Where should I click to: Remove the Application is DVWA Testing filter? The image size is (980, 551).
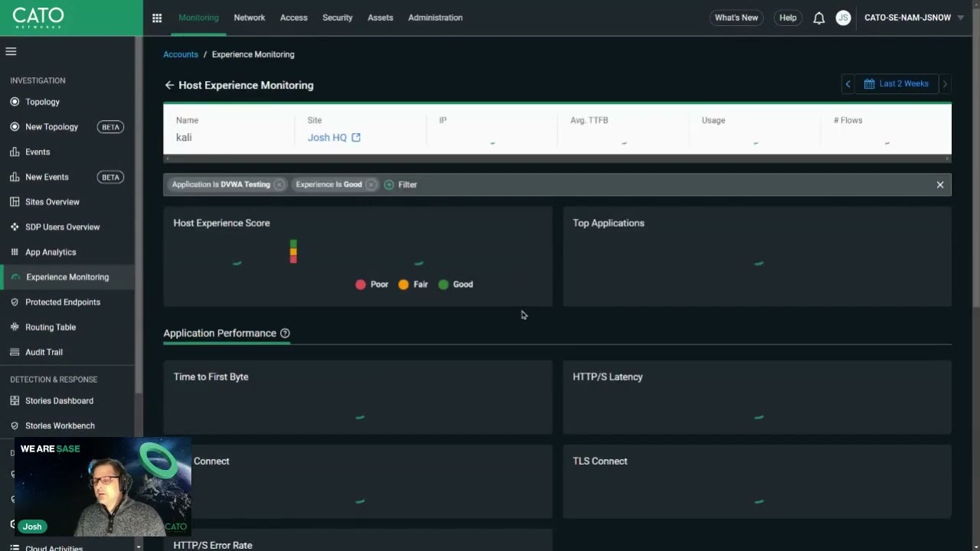coord(279,184)
